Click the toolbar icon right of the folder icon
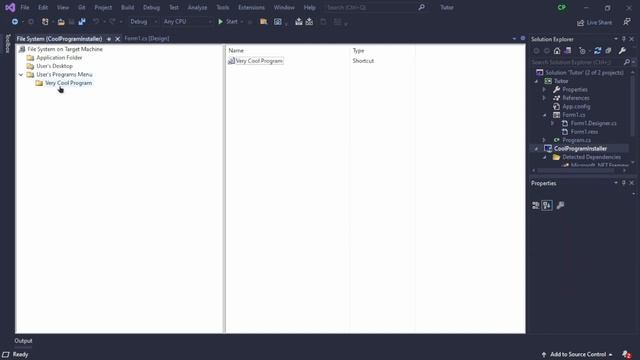This screenshot has width=640, height=360. click(x=278, y=22)
